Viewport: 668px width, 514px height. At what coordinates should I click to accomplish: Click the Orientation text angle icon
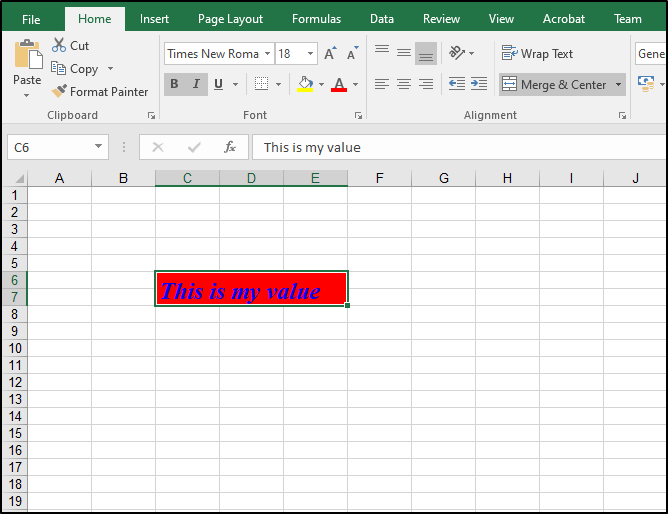click(x=457, y=53)
